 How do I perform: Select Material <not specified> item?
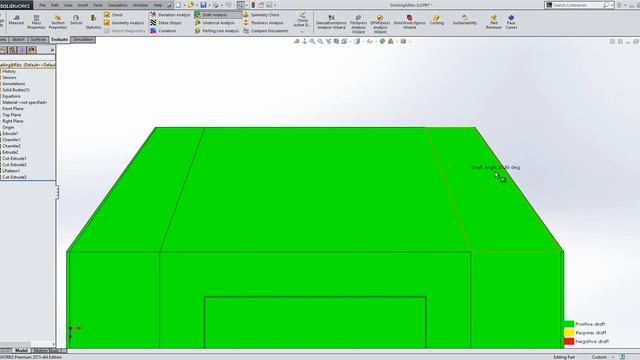click(25, 102)
